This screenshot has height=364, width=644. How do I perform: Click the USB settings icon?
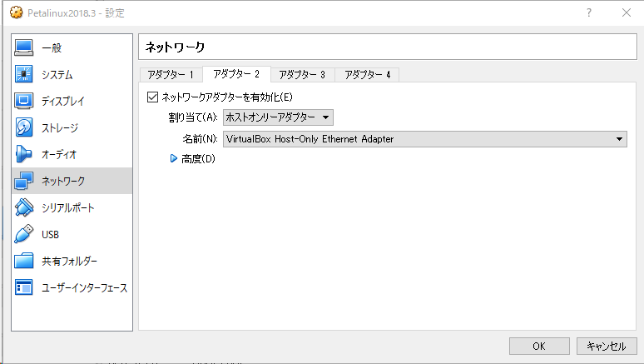click(24, 235)
